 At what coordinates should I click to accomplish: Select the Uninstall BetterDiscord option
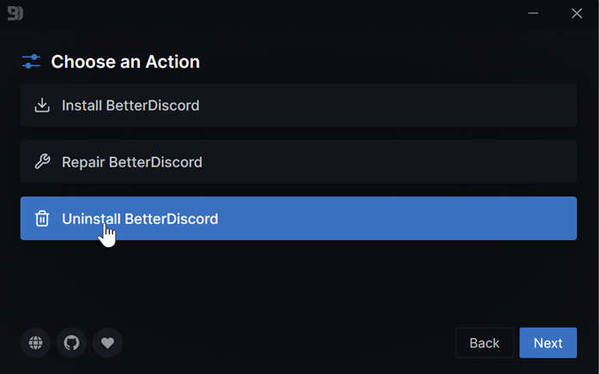[140, 219]
